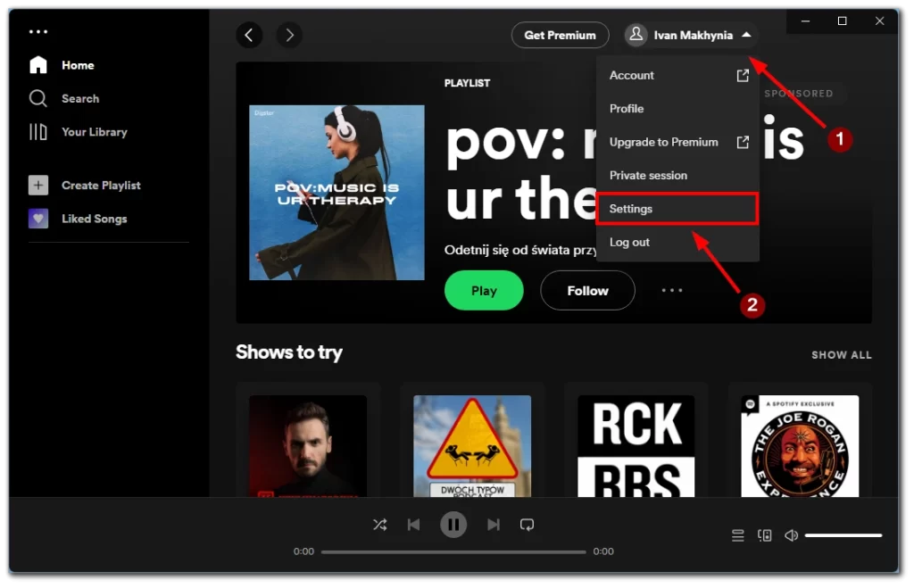
Task: Click the user avatar icon
Action: (x=636, y=35)
